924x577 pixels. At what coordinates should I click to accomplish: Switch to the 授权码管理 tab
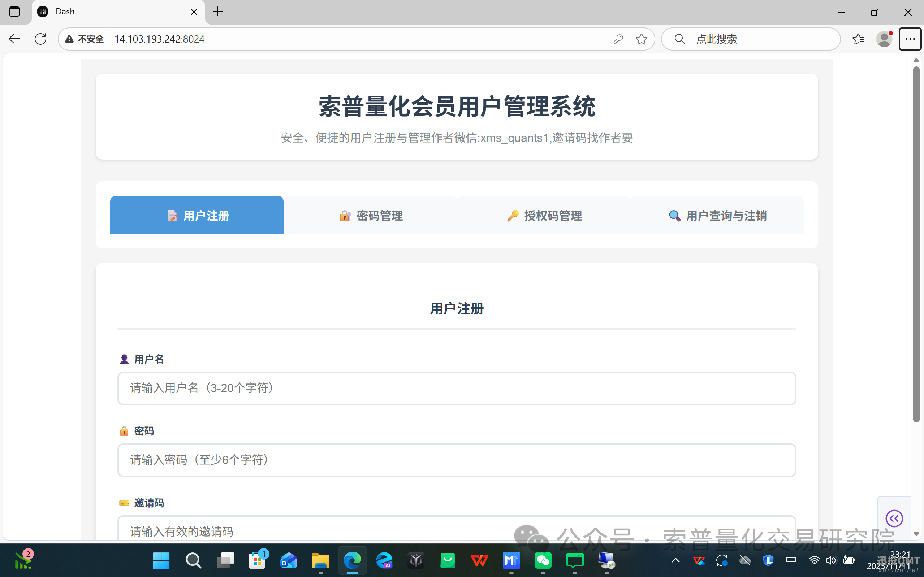tap(544, 215)
